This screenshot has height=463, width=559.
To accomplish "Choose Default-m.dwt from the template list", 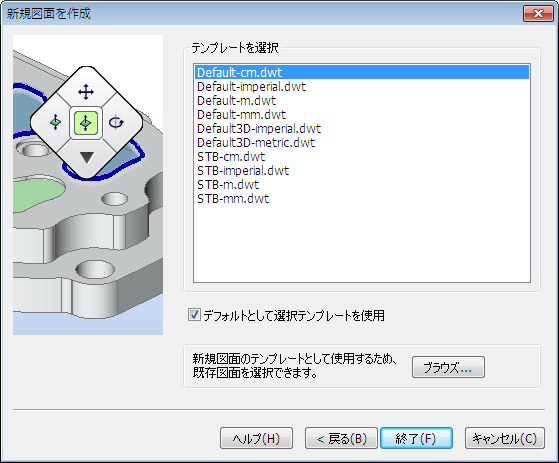I will tap(362, 101).
